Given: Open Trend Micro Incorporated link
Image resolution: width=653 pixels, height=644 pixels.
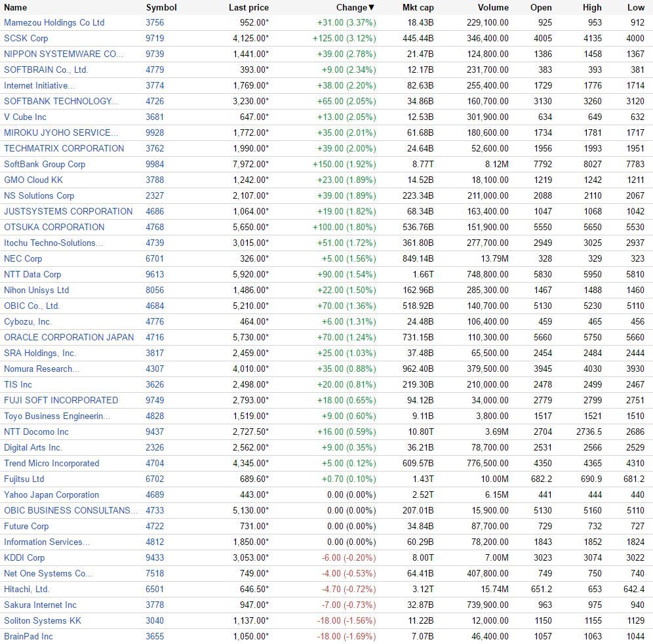Looking at the screenshot, I should pos(52,463).
